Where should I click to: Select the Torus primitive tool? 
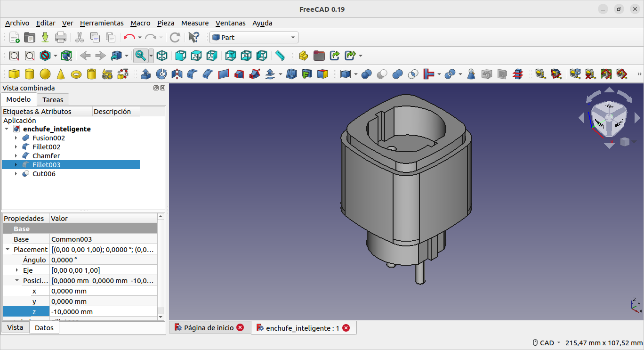(76, 74)
